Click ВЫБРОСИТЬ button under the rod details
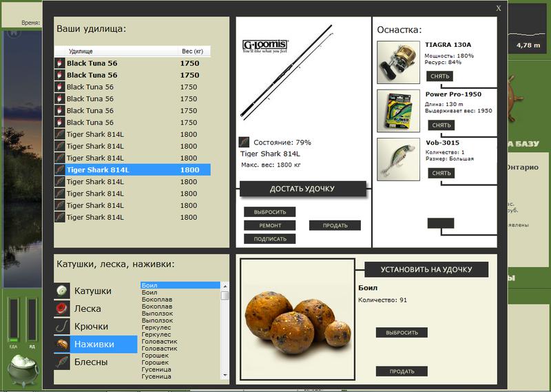Screen dimensions: 551x392 [x=270, y=212]
